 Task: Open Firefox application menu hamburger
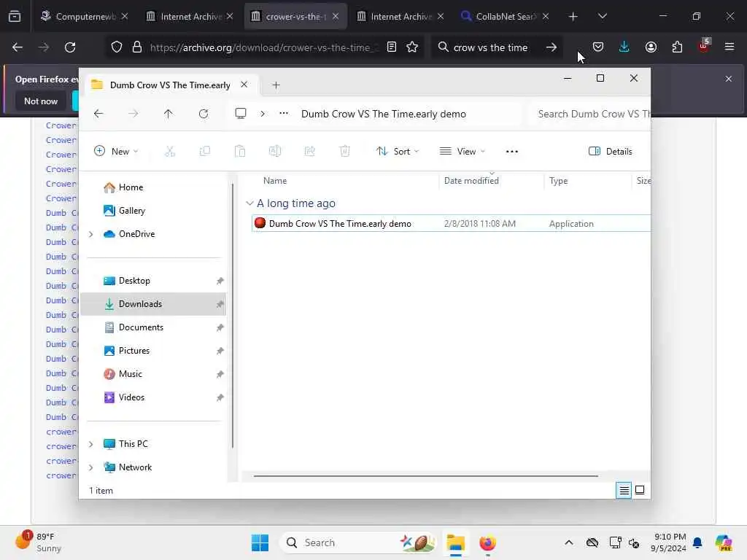coord(729,47)
